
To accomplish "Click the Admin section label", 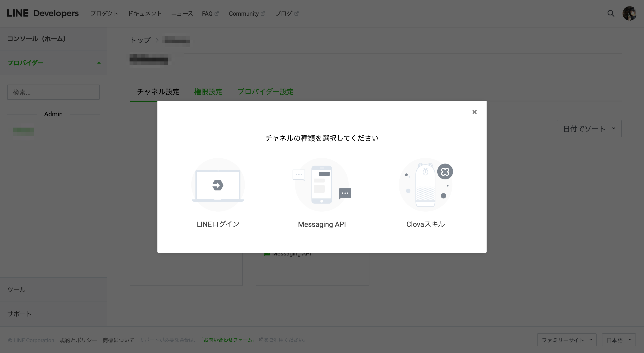I will pos(53,114).
